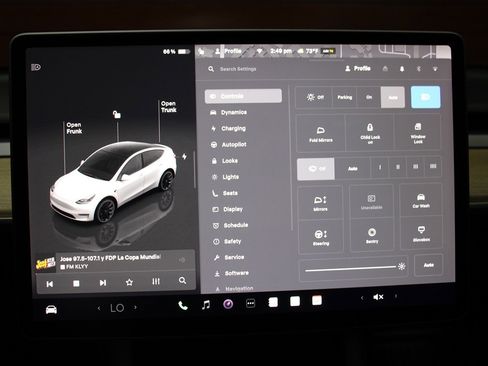Skip to previous station in media player
Image resolution: width=488 pixels, height=366 pixels.
[50, 284]
